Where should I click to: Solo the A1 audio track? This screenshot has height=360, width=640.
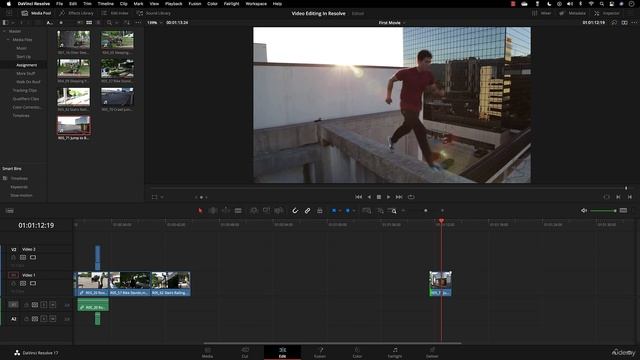(44, 305)
